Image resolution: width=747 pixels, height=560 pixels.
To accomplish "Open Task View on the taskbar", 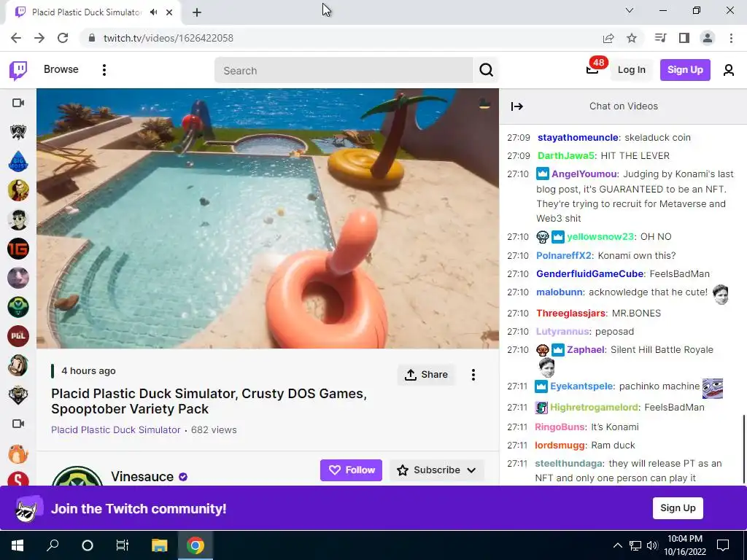I will click(123, 545).
